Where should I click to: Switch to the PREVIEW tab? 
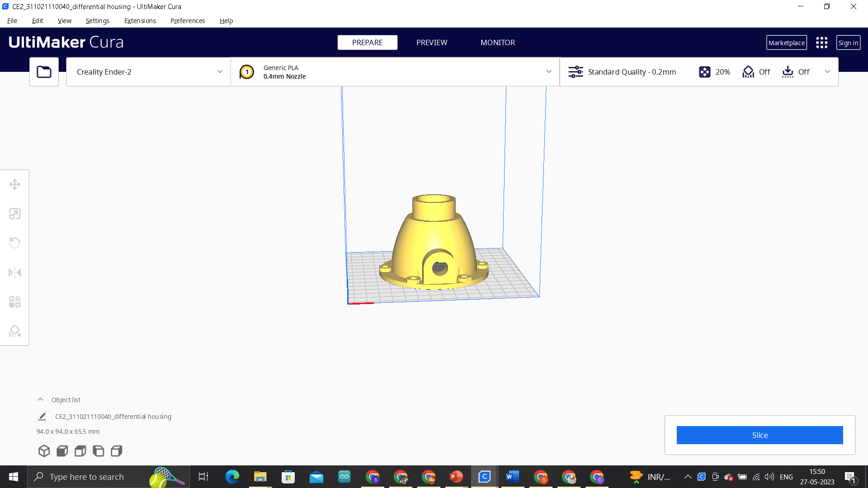pyautogui.click(x=431, y=42)
